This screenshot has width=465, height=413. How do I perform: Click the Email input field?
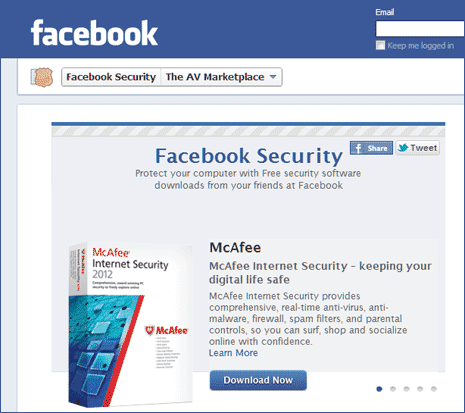click(420, 29)
